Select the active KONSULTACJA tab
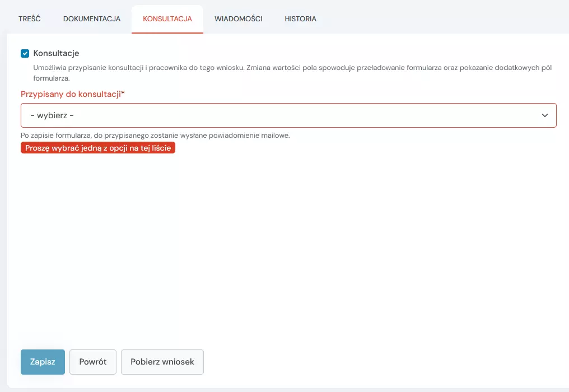 coord(167,19)
